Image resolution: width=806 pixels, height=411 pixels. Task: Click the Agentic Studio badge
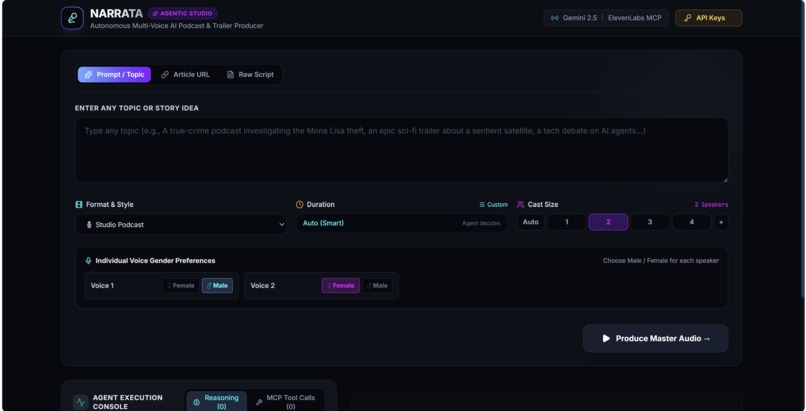pyautogui.click(x=182, y=13)
